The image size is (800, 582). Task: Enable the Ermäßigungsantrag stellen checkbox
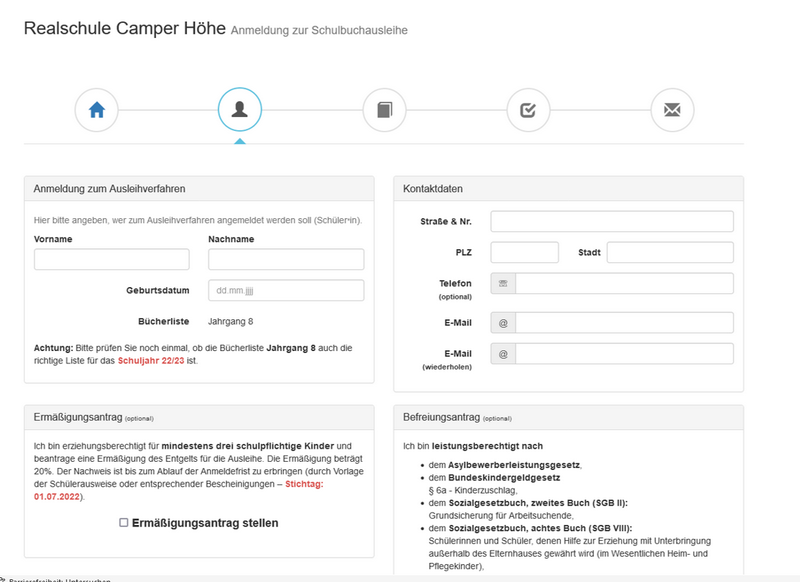[x=124, y=523]
